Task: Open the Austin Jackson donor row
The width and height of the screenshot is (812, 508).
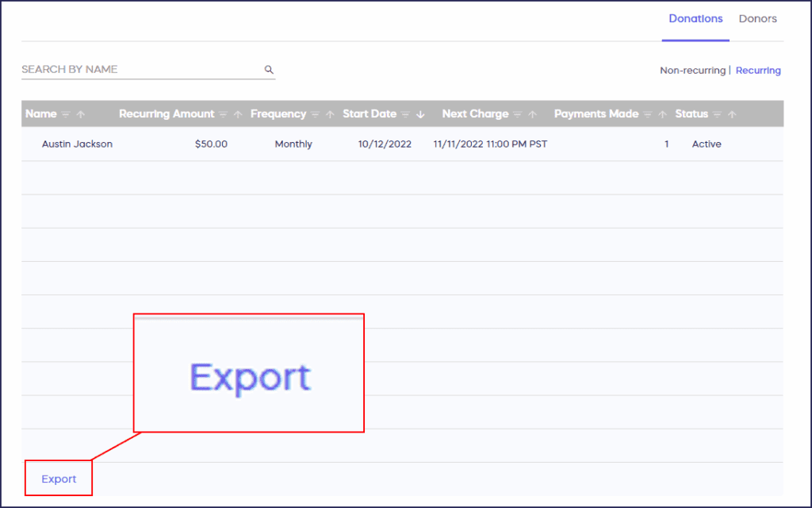Action: (x=77, y=144)
